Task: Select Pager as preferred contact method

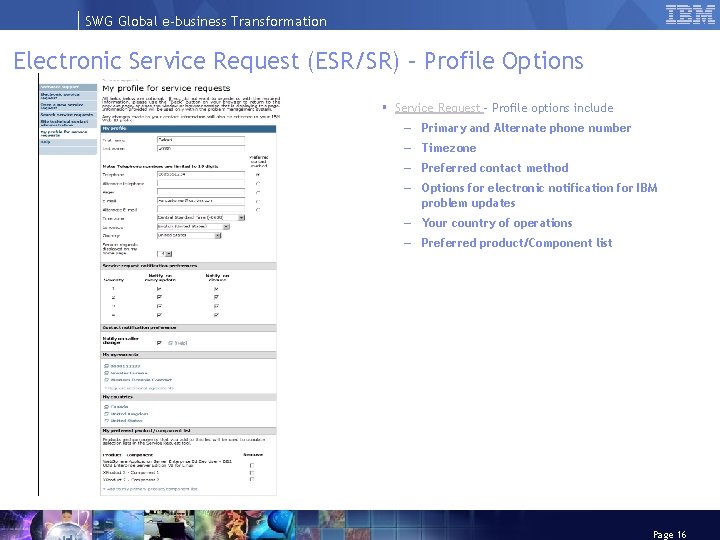Action: click(258, 192)
